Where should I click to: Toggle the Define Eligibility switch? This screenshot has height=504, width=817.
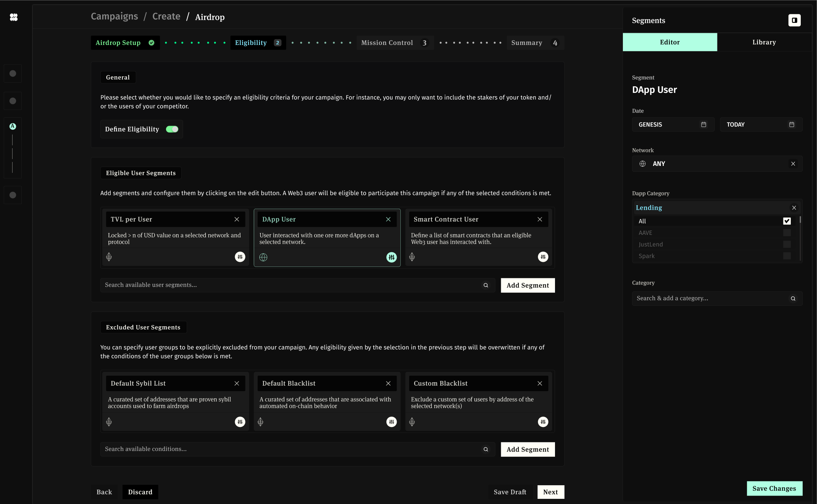point(172,129)
